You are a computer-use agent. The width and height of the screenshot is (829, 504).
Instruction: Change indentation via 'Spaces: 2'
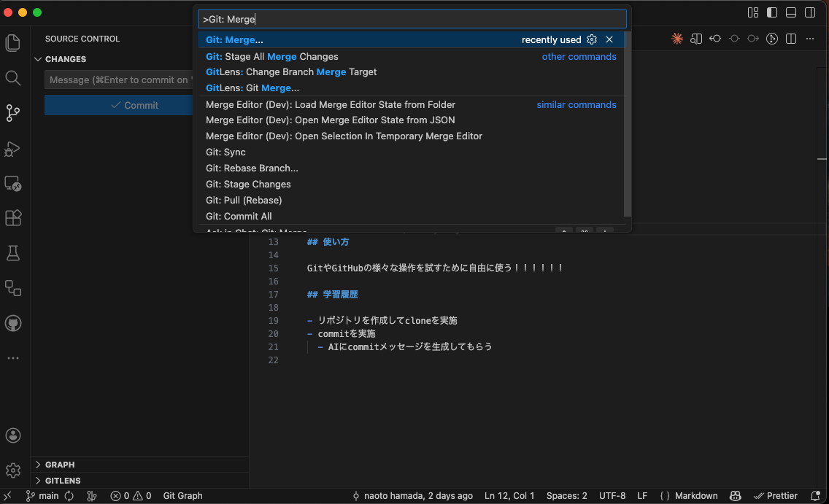(567, 495)
